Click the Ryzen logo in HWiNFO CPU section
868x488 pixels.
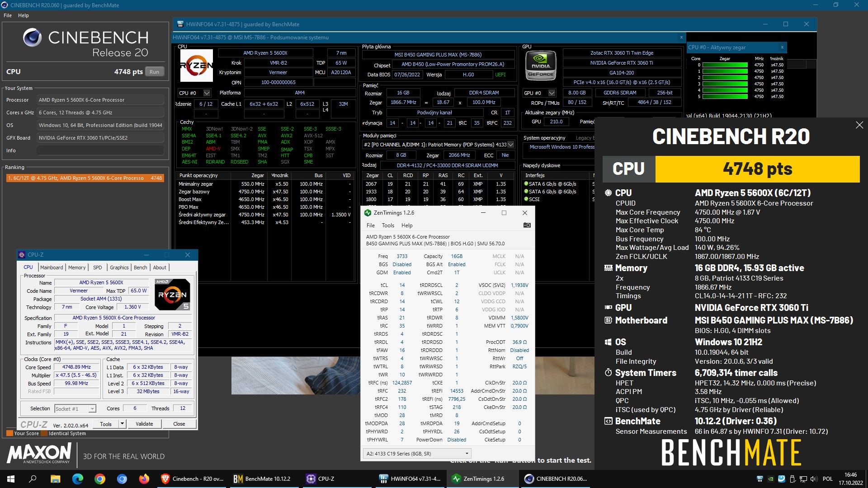click(197, 66)
